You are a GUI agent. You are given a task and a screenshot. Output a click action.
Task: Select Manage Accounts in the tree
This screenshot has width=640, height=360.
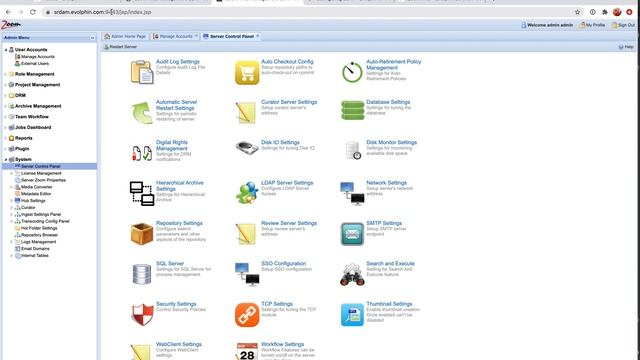[38, 57]
